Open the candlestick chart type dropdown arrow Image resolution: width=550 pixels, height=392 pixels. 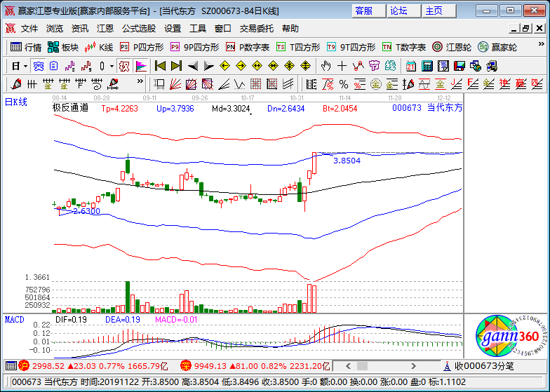112,66
